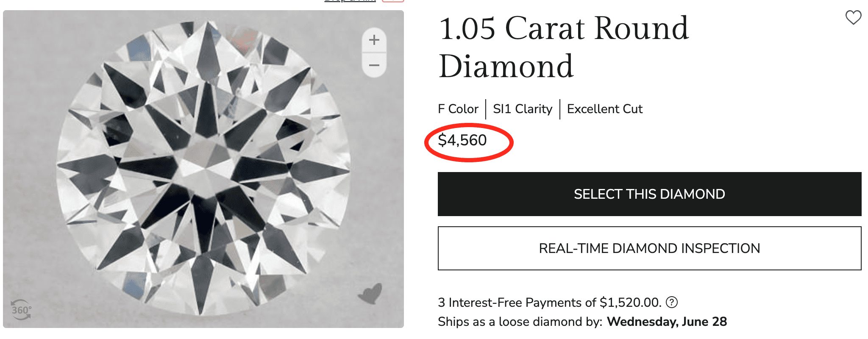Image resolution: width=868 pixels, height=339 pixels.
Task: Open the interest-free payments help icon
Action: tap(672, 302)
